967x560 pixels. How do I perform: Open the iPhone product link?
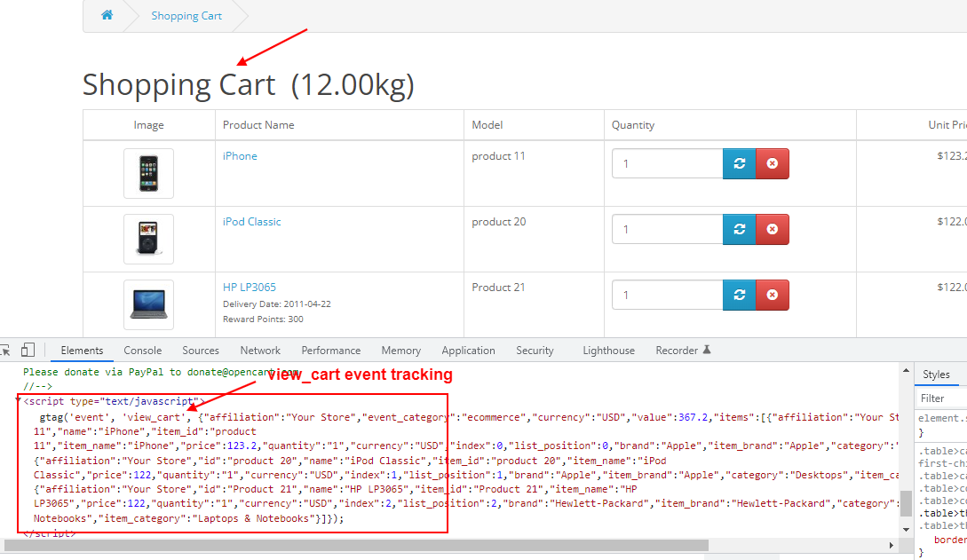click(x=240, y=156)
